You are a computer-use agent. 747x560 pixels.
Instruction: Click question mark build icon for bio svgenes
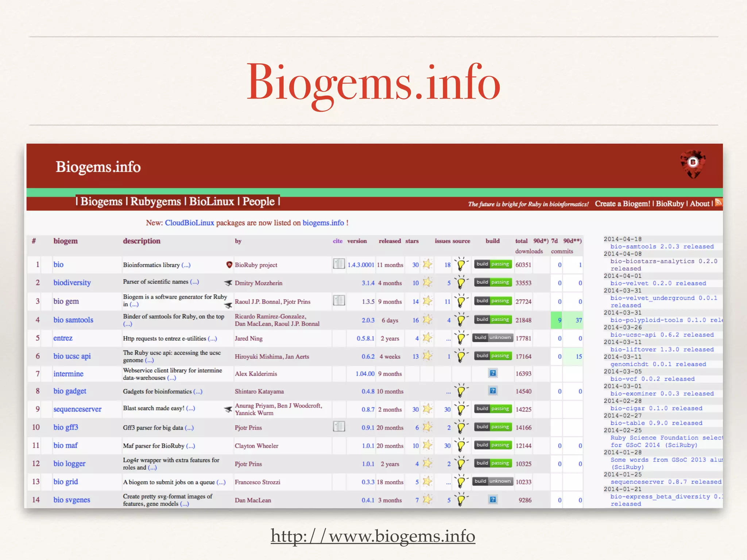493,499
